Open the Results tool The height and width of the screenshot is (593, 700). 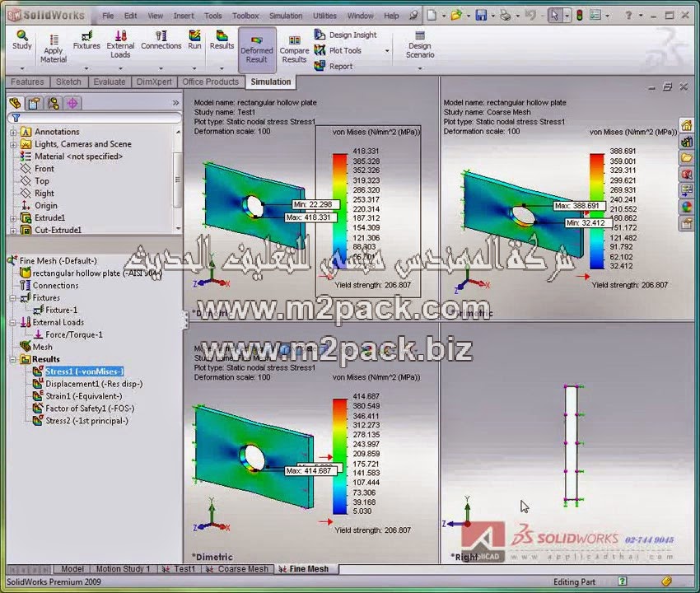222,40
